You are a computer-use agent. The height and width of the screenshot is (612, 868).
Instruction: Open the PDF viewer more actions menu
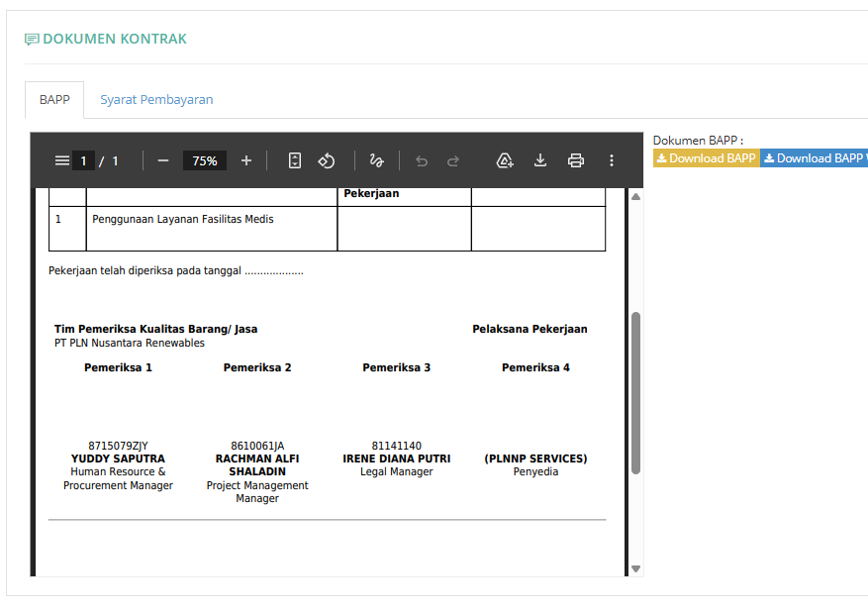pyautogui.click(x=612, y=160)
